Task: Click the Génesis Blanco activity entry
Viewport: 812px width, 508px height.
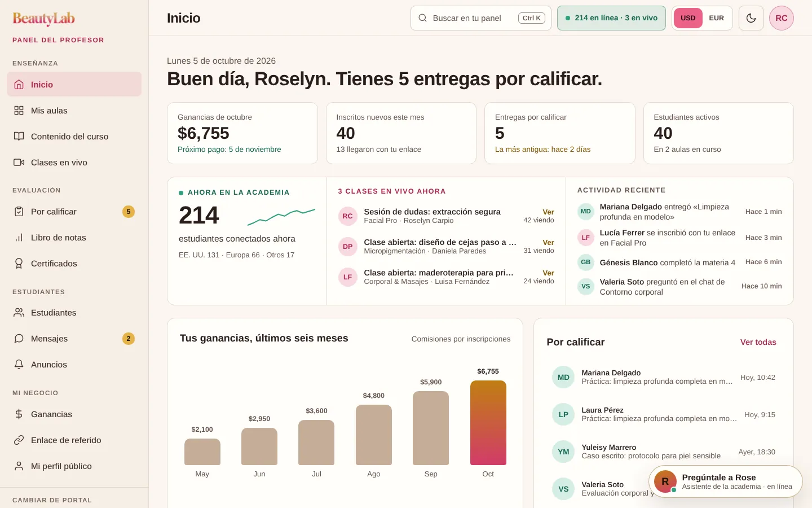Action: [680, 262]
